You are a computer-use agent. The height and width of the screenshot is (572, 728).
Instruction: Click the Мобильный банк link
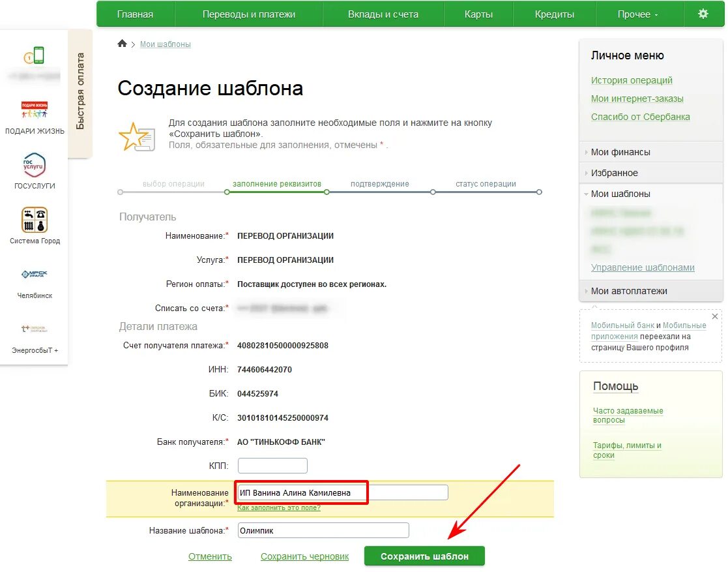point(622,325)
